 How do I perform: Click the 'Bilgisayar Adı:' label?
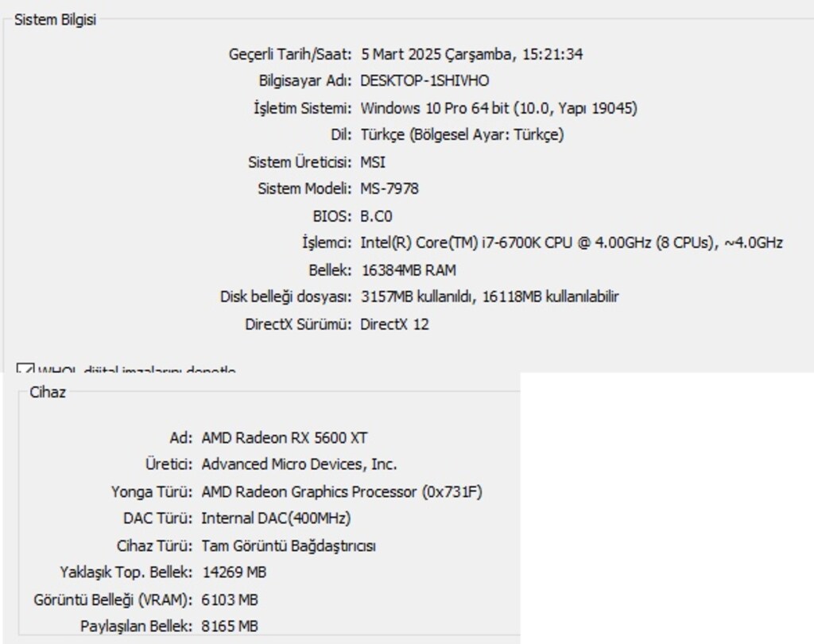[305, 81]
